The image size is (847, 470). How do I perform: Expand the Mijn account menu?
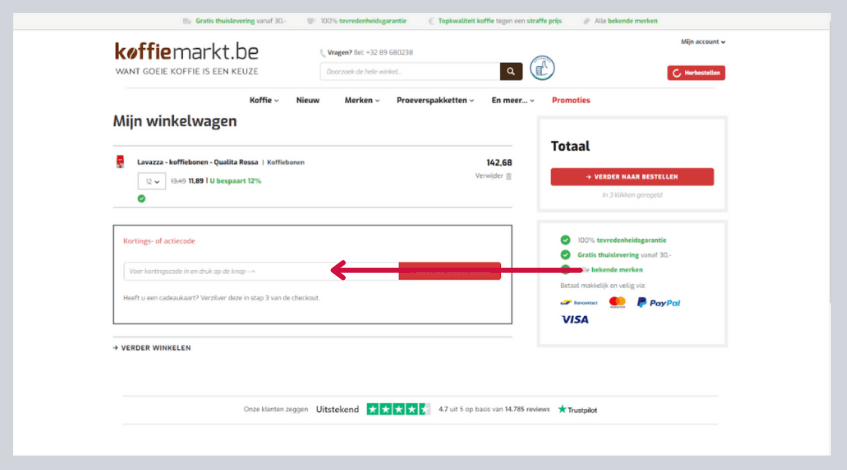(x=703, y=42)
